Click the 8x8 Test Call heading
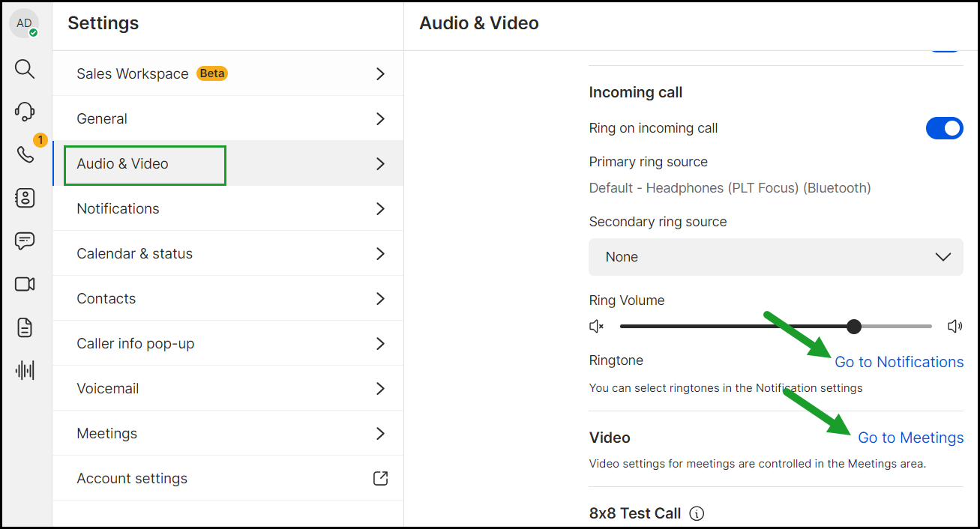The width and height of the screenshot is (980, 529). 635,513
